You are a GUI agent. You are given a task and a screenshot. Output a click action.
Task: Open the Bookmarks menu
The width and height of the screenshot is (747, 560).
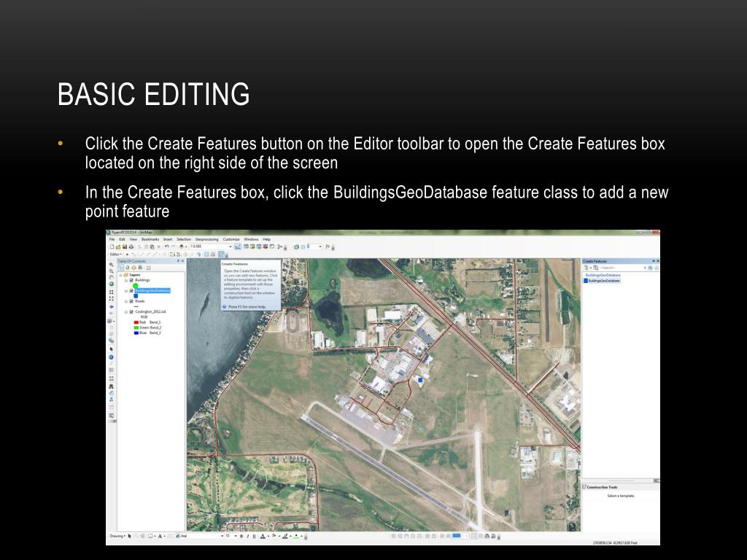pyautogui.click(x=150, y=239)
